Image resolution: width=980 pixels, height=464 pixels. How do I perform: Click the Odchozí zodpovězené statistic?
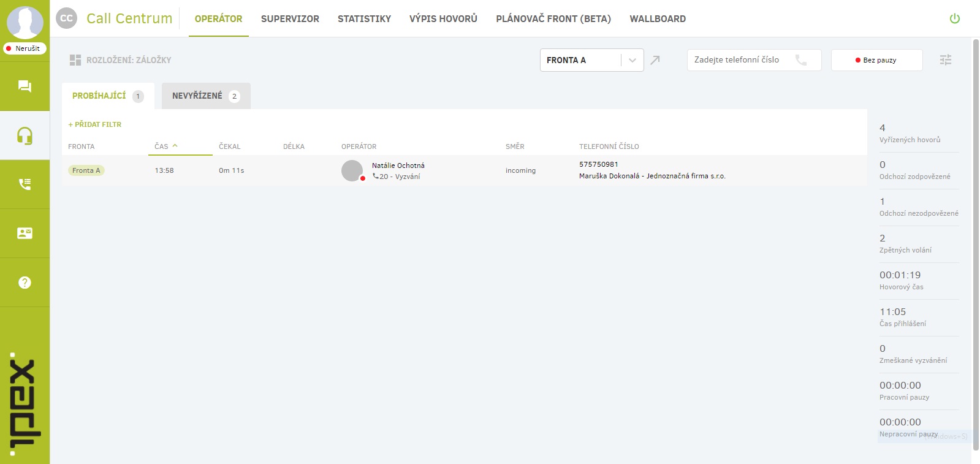[x=915, y=170]
